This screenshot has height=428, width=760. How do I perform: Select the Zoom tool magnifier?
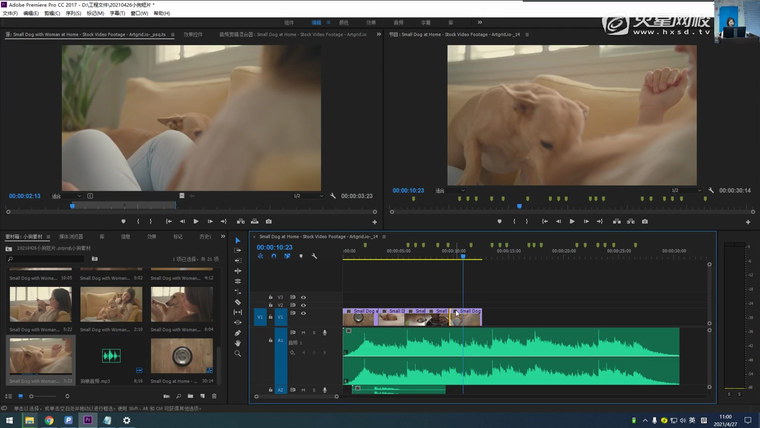click(238, 354)
